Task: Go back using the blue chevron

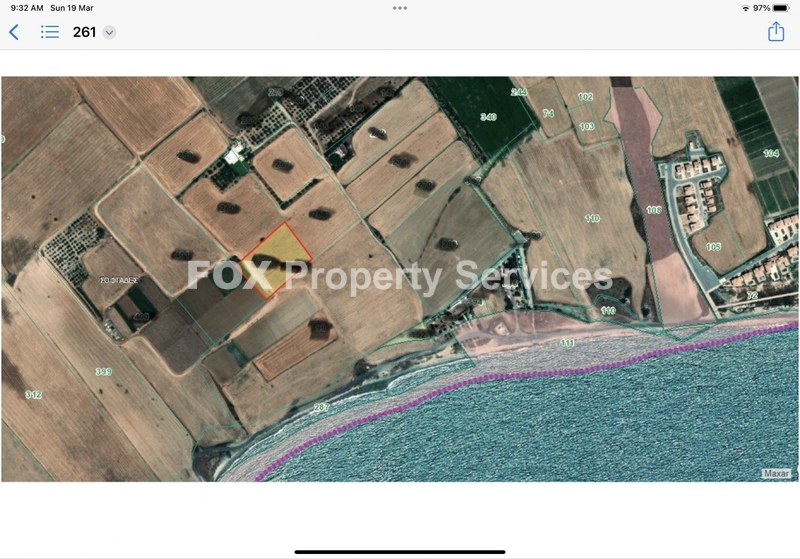Action: point(14,32)
